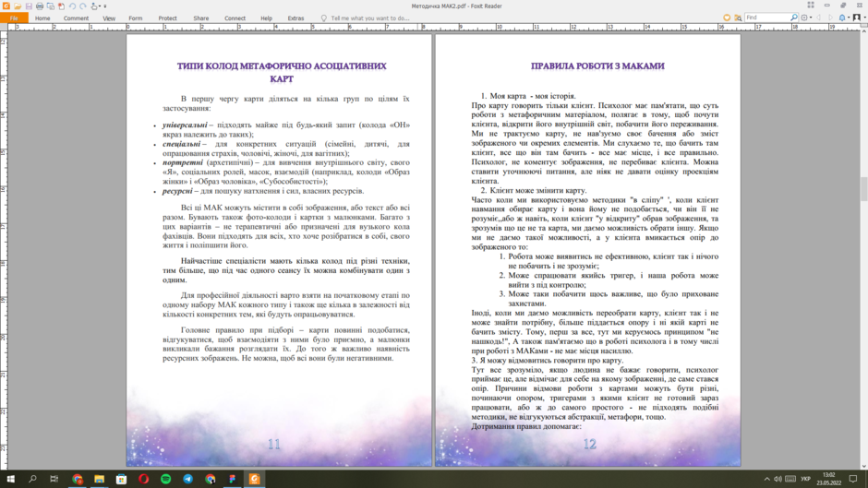Go to the Share ribbon tab

tap(201, 18)
